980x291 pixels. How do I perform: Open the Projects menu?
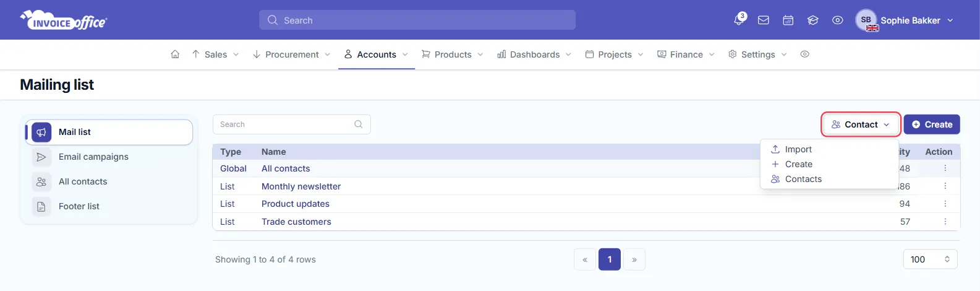pyautogui.click(x=615, y=54)
